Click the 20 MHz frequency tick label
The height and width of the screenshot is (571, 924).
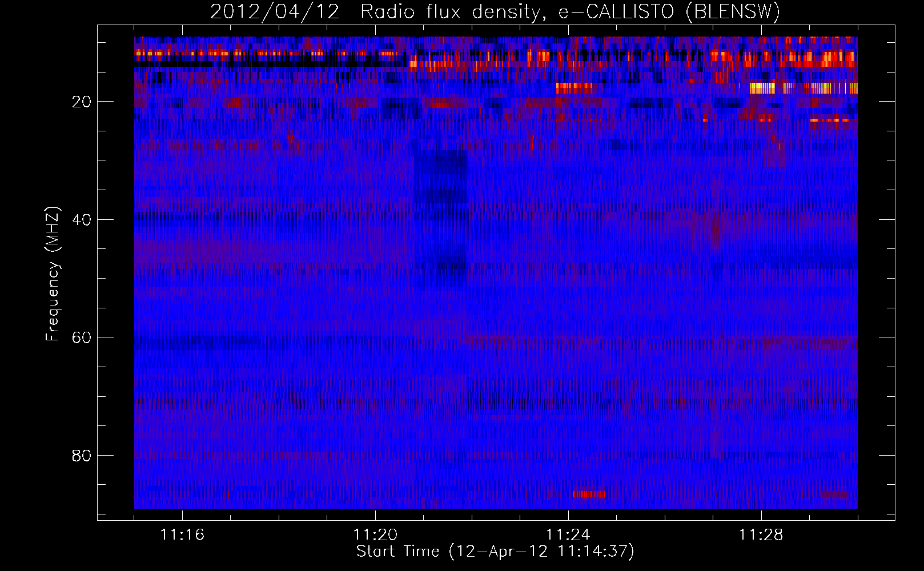pyautogui.click(x=82, y=102)
